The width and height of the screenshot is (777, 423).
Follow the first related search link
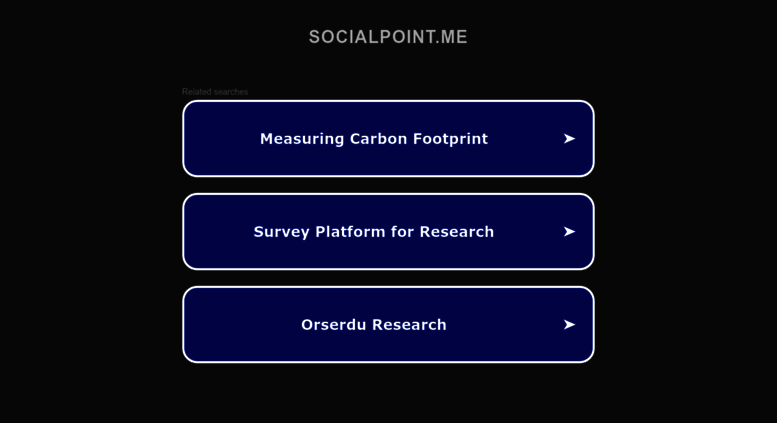tap(388, 139)
